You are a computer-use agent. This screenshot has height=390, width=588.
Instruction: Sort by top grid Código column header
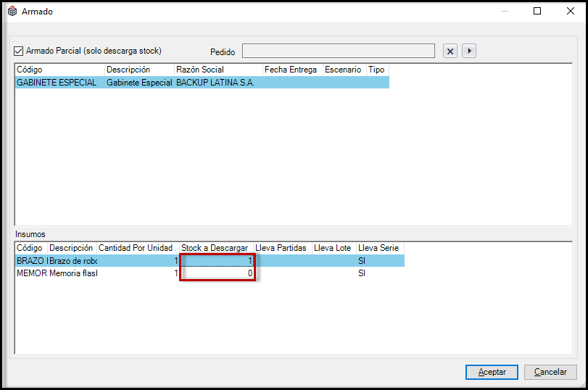coord(59,70)
